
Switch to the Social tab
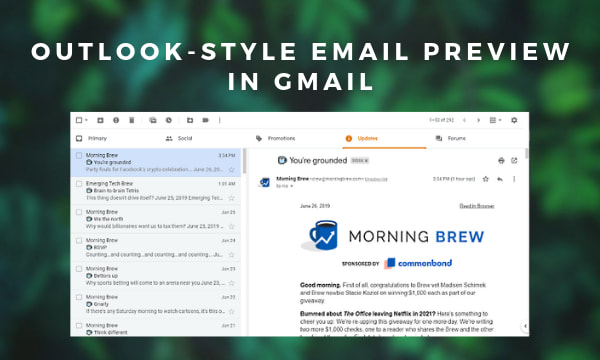point(179,138)
